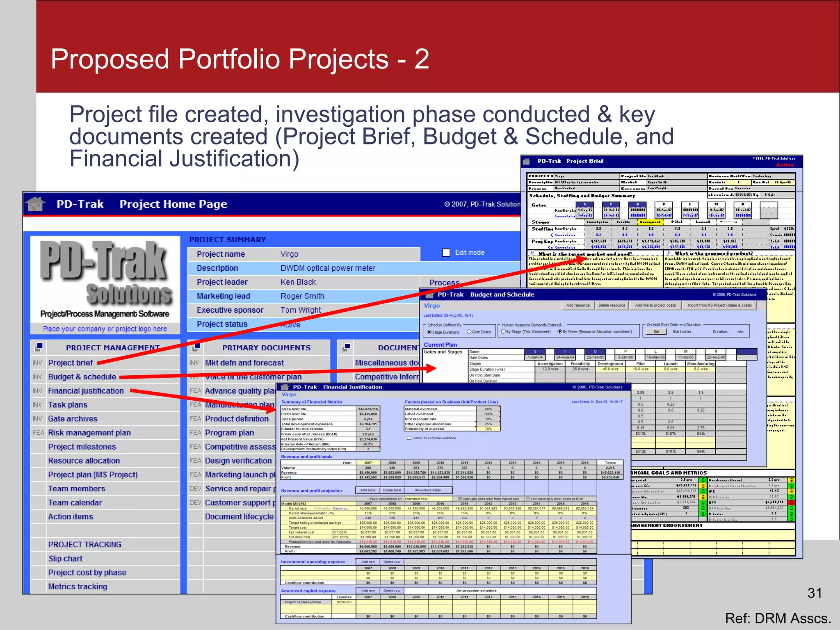
Task: Click the home icon in Project Brief window
Action: click(x=527, y=161)
